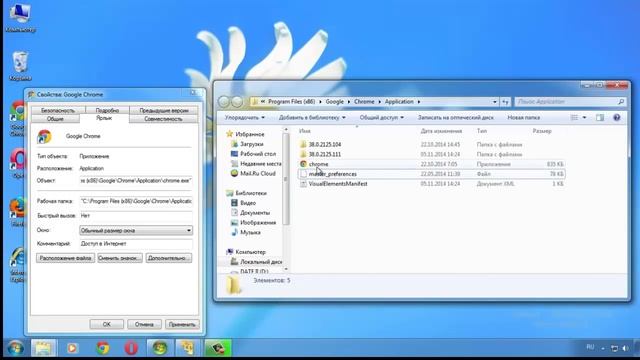Image resolution: width=640 pixels, height=360 pixels.
Task: Open Изображения library in sidebar
Action: (x=258, y=222)
